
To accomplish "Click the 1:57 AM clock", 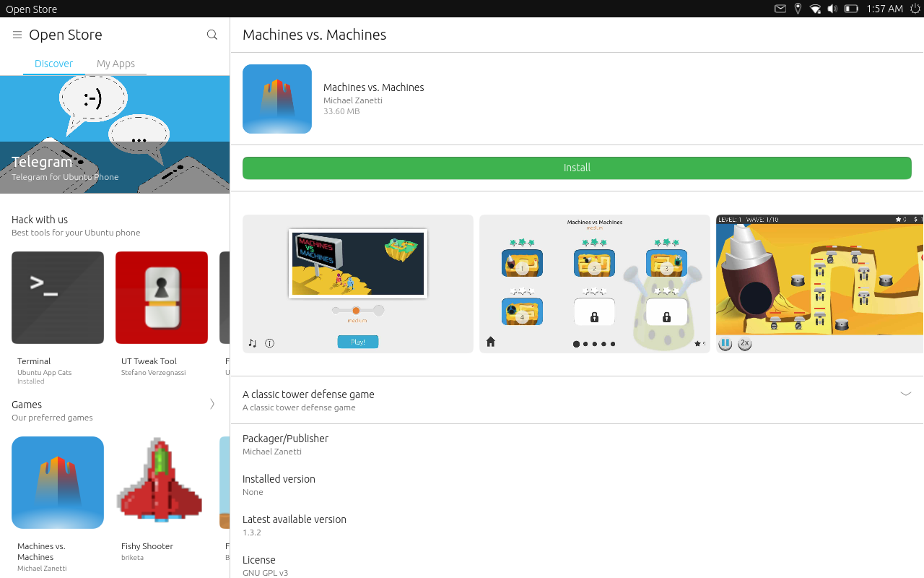I will [885, 9].
